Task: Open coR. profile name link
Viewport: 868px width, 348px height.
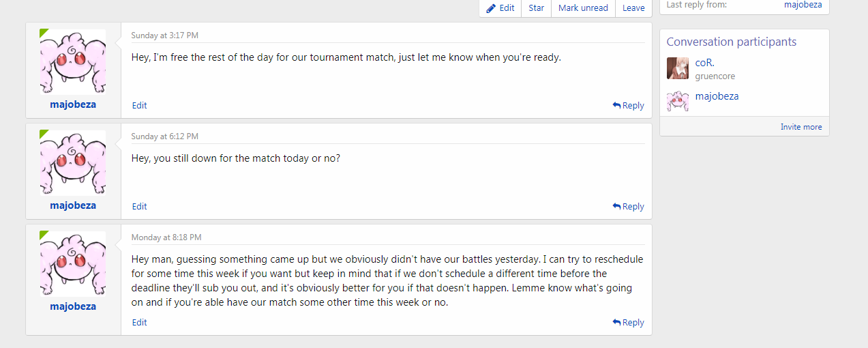Action: point(705,63)
